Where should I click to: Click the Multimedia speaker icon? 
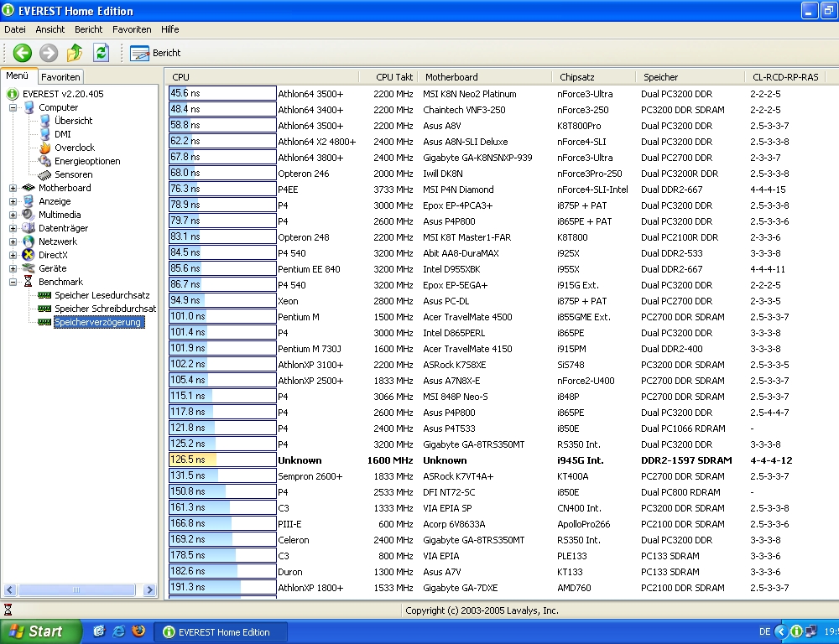(x=29, y=215)
